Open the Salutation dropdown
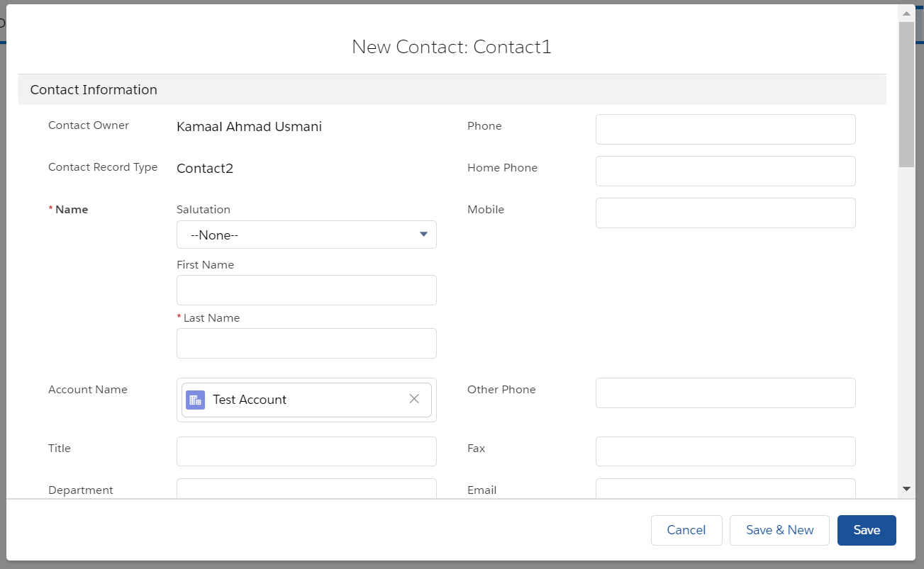Screen dimensions: 924x569 pos(306,235)
